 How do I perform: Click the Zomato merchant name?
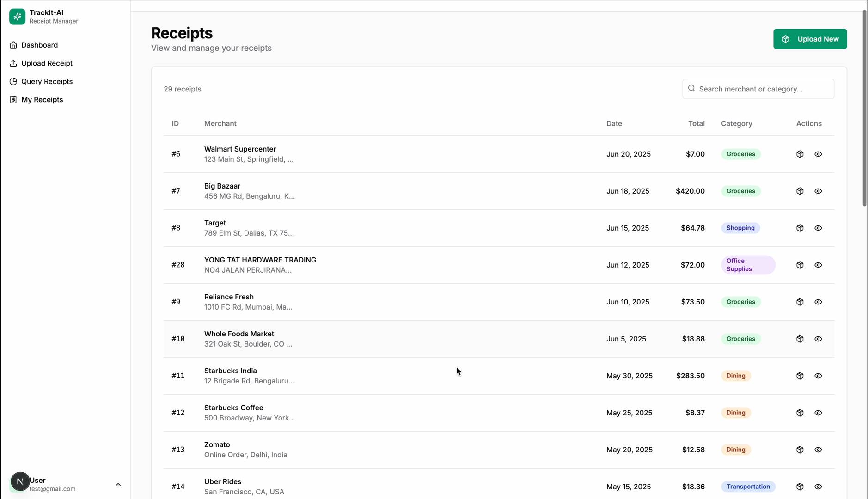point(217,444)
